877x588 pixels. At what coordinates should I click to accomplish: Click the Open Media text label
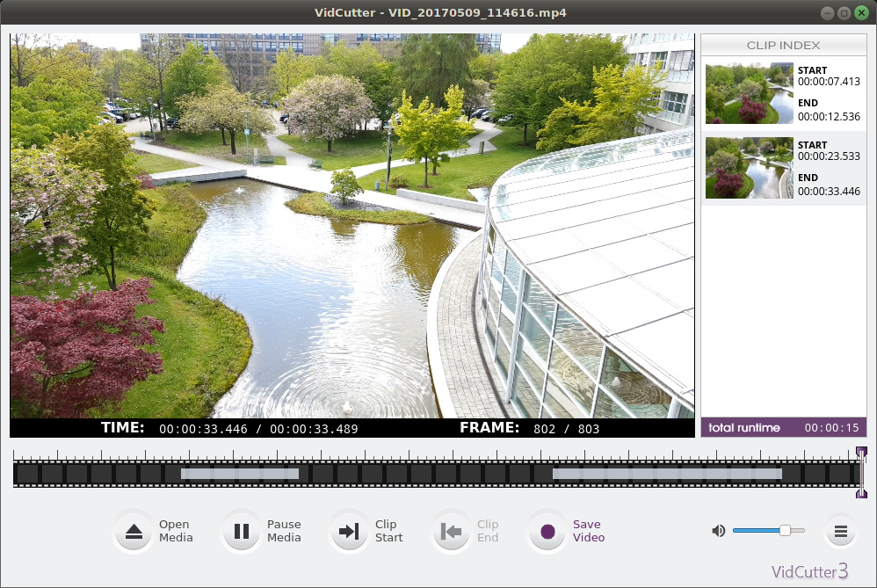(x=176, y=531)
